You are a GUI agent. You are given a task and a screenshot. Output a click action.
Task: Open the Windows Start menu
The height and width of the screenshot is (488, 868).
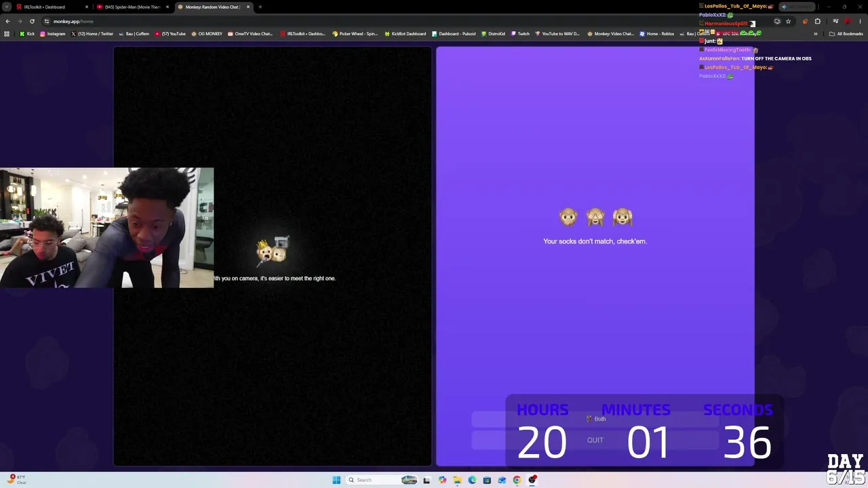tap(336, 480)
